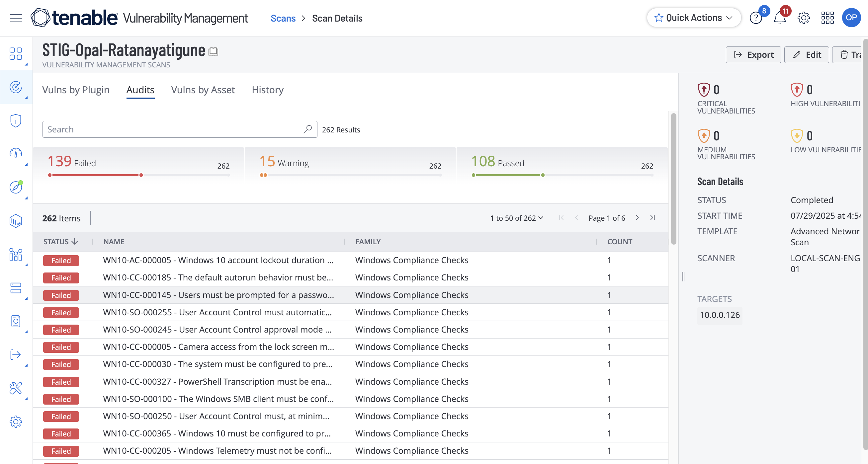This screenshot has height=464, width=868.
Task: Open the settings gear in sidebar
Action: click(16, 422)
